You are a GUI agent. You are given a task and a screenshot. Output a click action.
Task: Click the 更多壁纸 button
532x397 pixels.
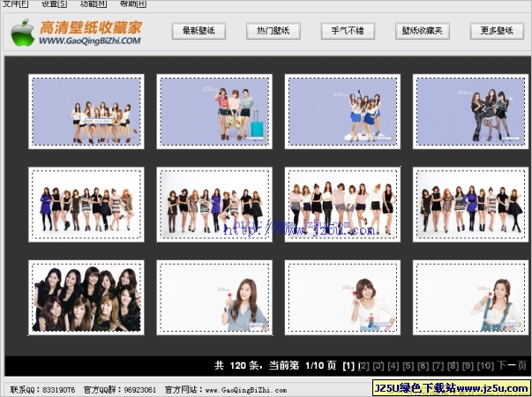(x=497, y=31)
